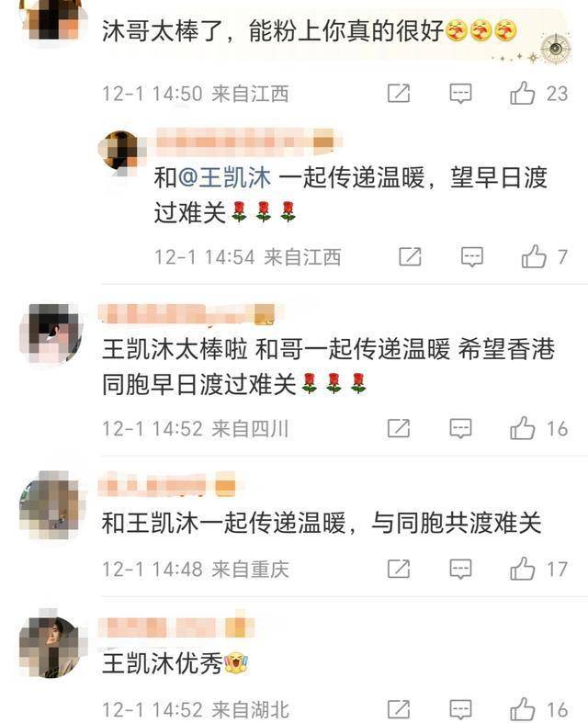Image resolution: width=588 pixels, height=723 pixels.
Task: Reply to the Chongqing comment
Action: pos(460,569)
